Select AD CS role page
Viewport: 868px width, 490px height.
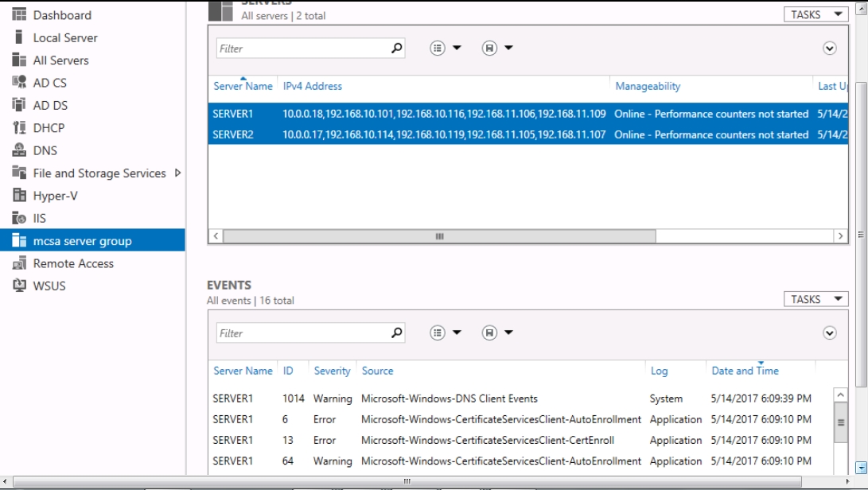pos(50,83)
